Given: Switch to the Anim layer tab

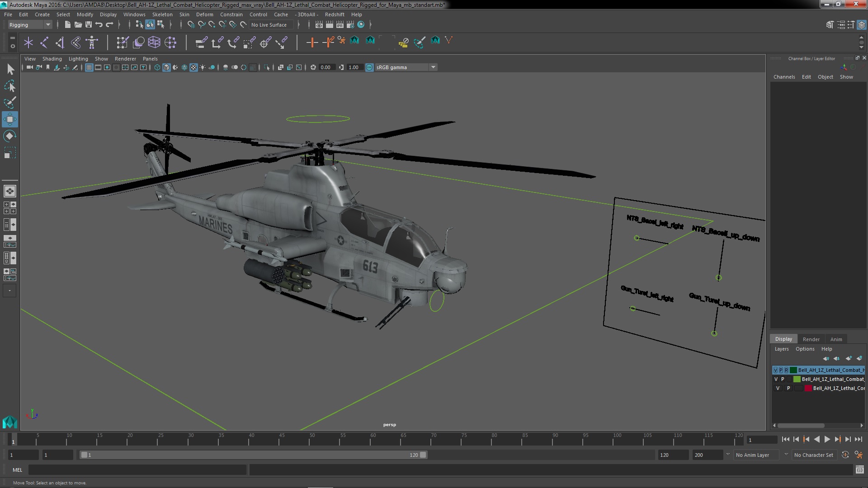Looking at the screenshot, I should pos(836,339).
